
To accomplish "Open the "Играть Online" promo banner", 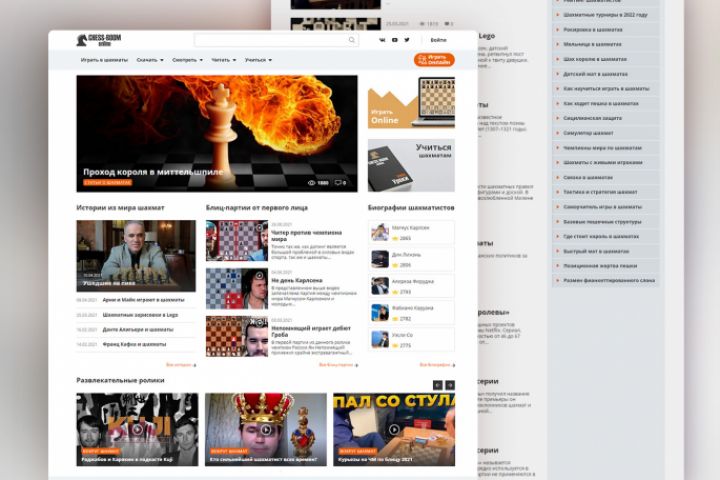I will [411, 102].
